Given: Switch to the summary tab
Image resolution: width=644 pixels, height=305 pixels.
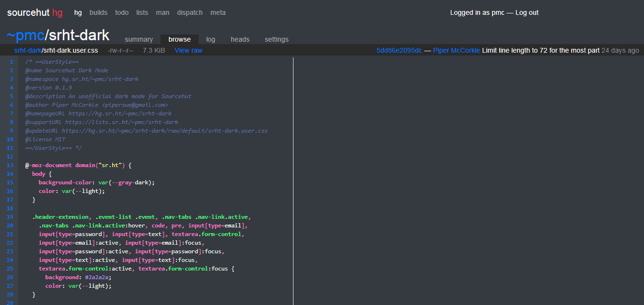Looking at the screenshot, I should [139, 39].
